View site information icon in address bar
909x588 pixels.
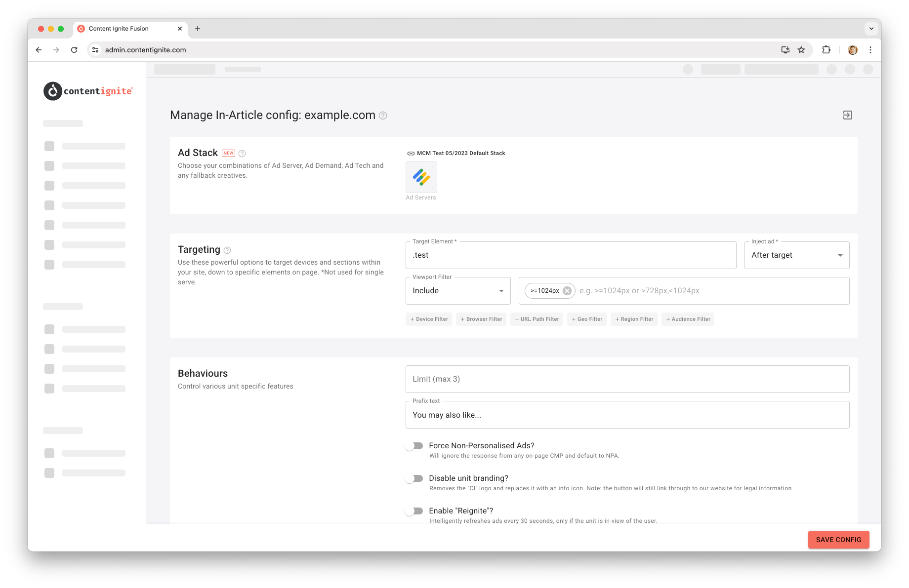coord(96,50)
